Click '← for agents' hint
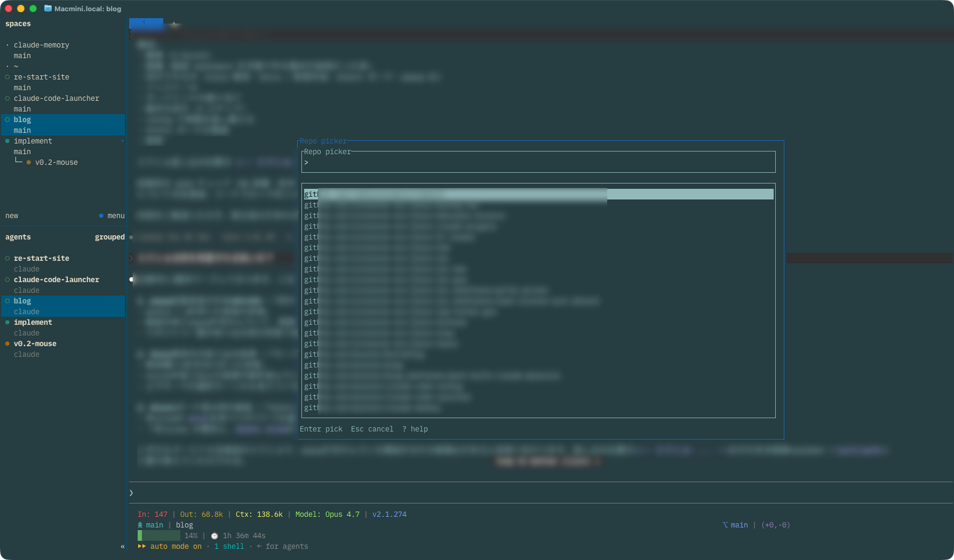Viewport: 954px width, 560px height. click(x=282, y=546)
